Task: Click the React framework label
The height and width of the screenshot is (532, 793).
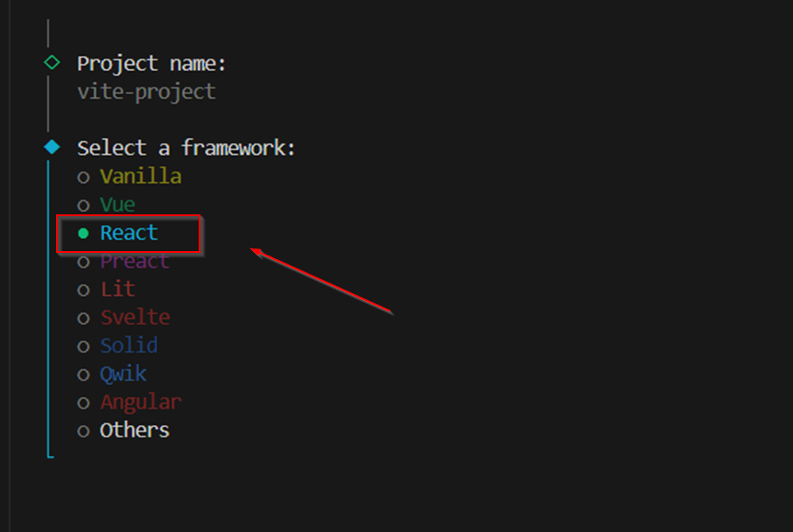Action: coord(129,233)
